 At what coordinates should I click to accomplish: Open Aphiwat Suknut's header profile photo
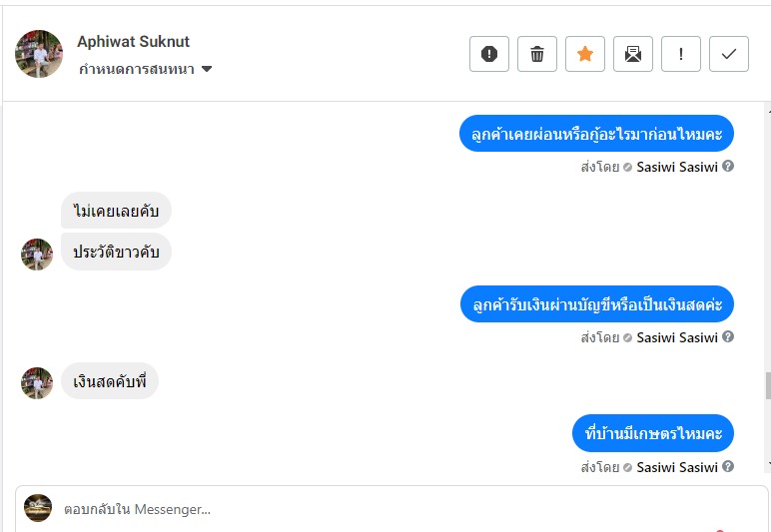pyautogui.click(x=39, y=54)
